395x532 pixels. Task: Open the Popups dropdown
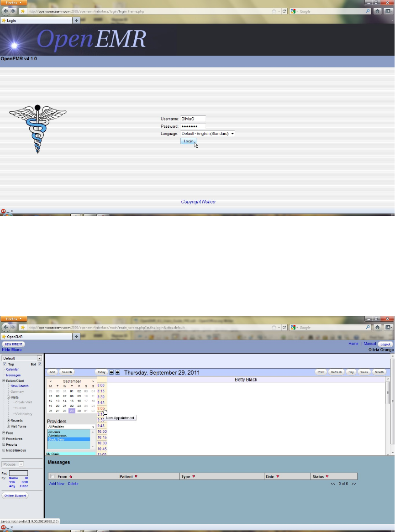coord(13,464)
